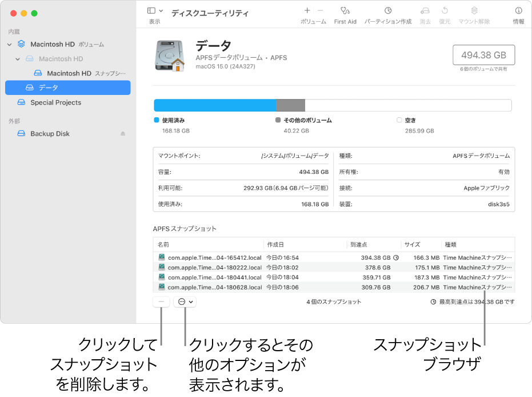Image resolution: width=532 pixels, height=397 pixels.
Task: Click the マウント解除 unmount icon
Action: (x=474, y=11)
